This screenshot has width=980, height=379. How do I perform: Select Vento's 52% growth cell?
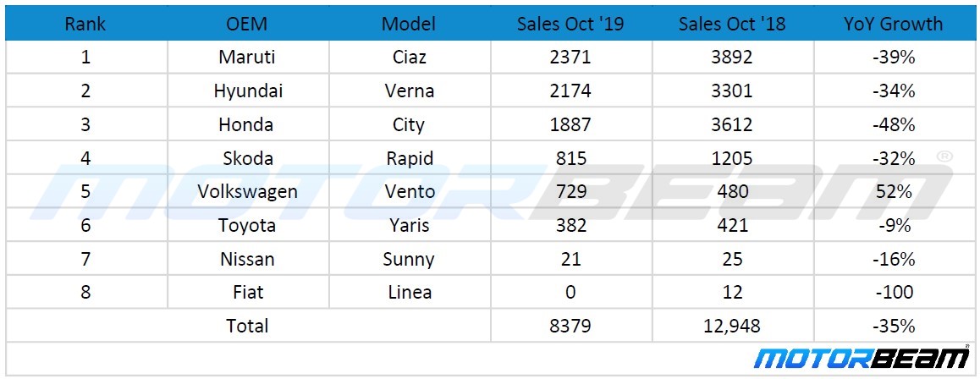893,192
